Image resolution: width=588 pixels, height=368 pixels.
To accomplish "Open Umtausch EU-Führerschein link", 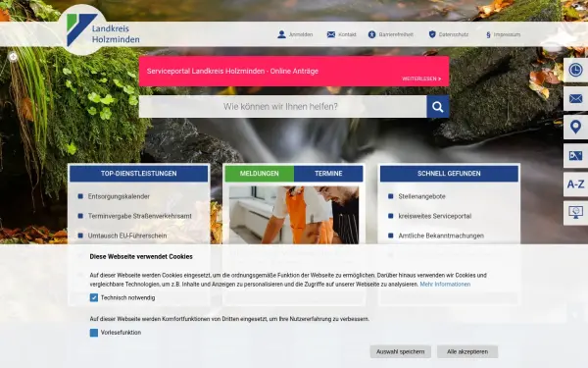I will coord(127,236).
